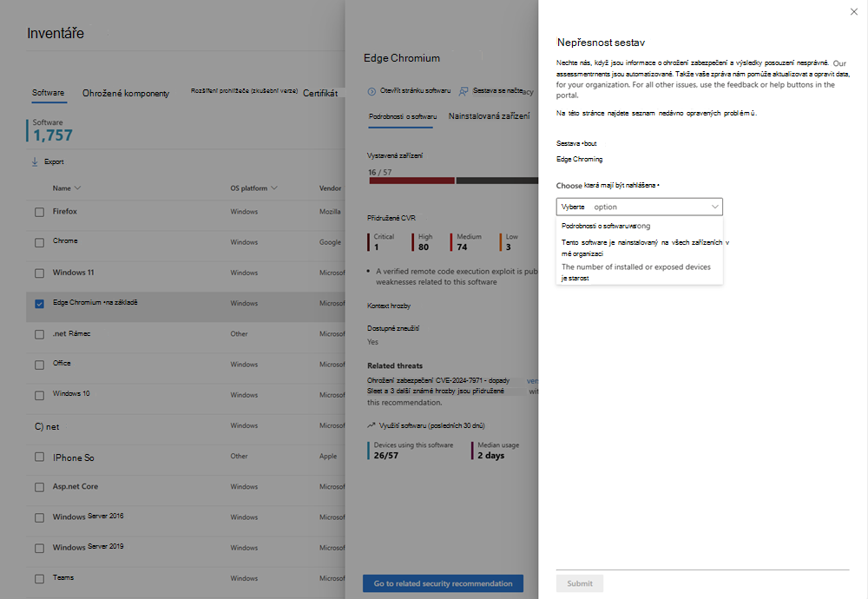This screenshot has height=599, width=868.
Task: Switch to the Certifikát tab
Action: tap(320, 94)
